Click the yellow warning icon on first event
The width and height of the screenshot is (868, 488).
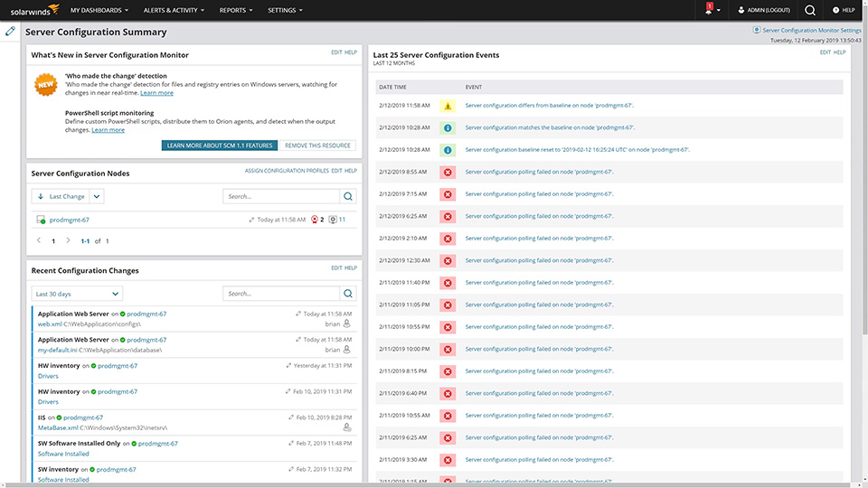coord(447,106)
